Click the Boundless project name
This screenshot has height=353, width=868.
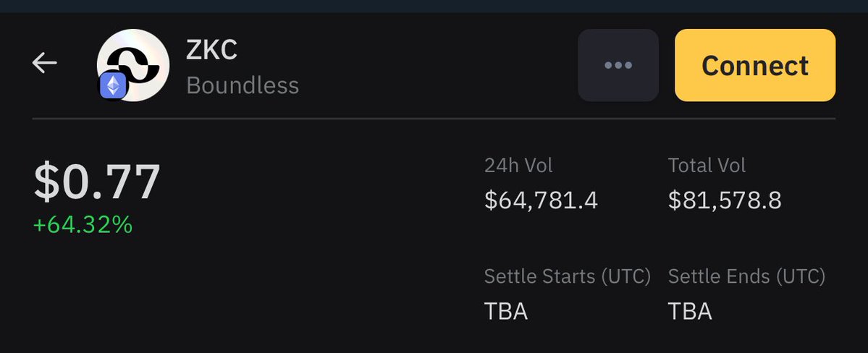(243, 86)
